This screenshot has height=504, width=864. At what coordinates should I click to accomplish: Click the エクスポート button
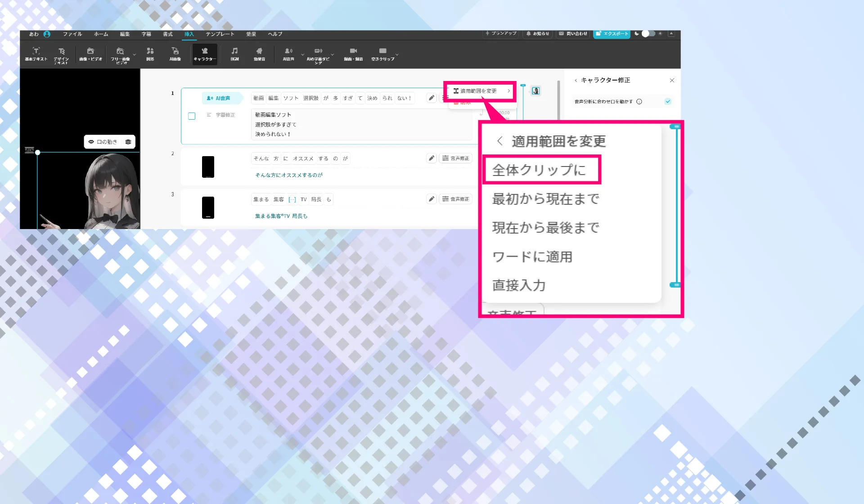[612, 34]
